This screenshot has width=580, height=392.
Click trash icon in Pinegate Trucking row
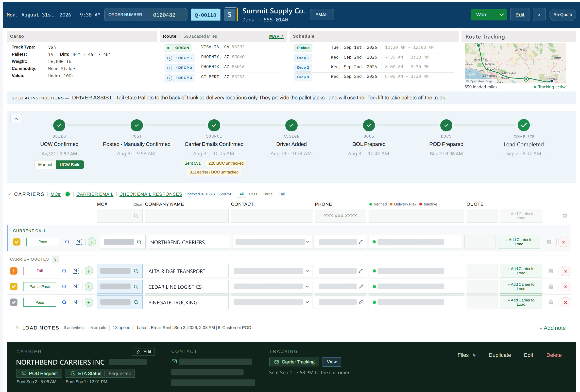point(551,302)
